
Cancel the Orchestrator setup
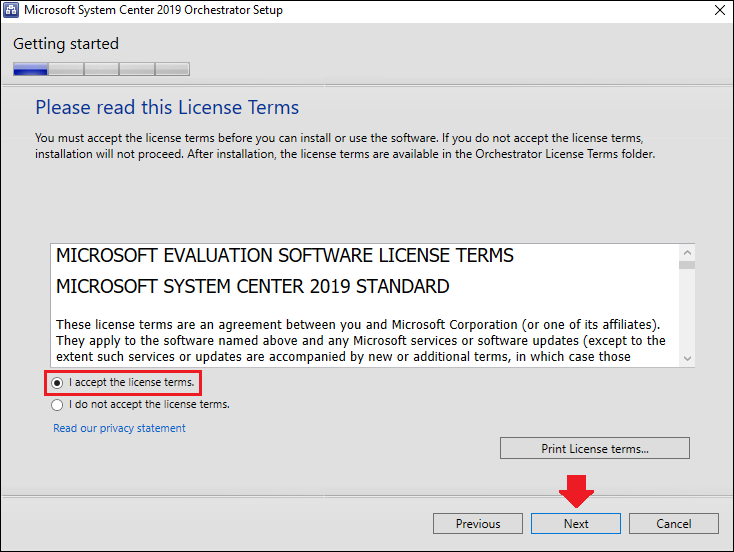(x=674, y=523)
